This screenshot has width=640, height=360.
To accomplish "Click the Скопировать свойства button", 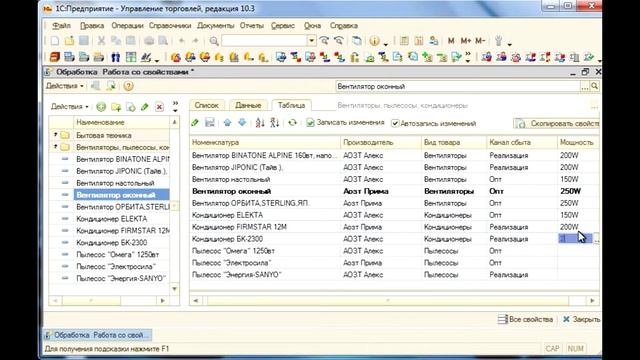I will pyautogui.click(x=557, y=123).
